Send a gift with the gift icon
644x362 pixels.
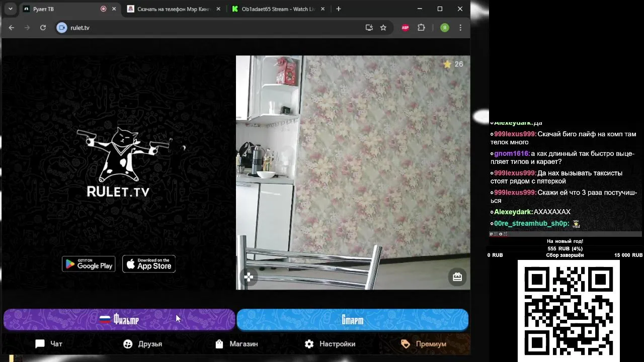pyautogui.click(x=457, y=277)
